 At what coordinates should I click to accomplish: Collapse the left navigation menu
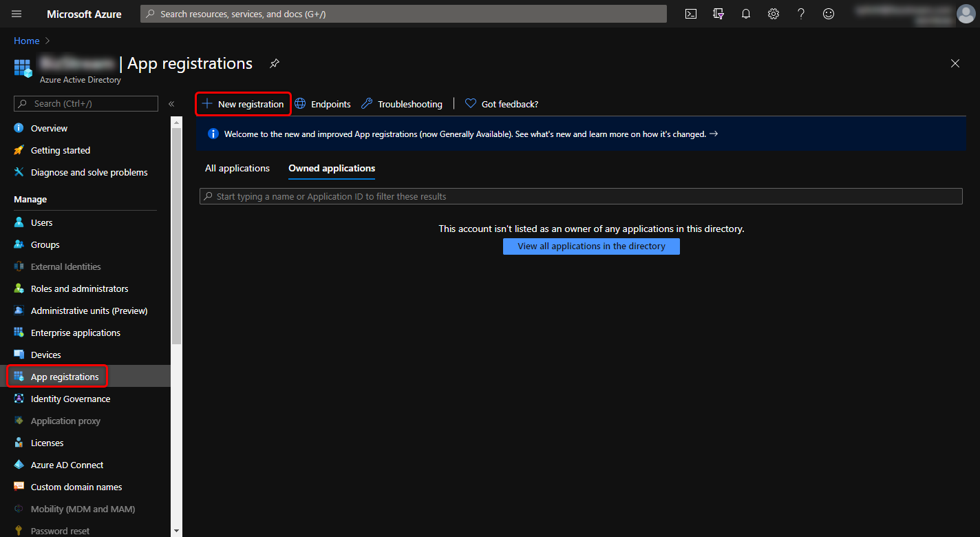171,104
